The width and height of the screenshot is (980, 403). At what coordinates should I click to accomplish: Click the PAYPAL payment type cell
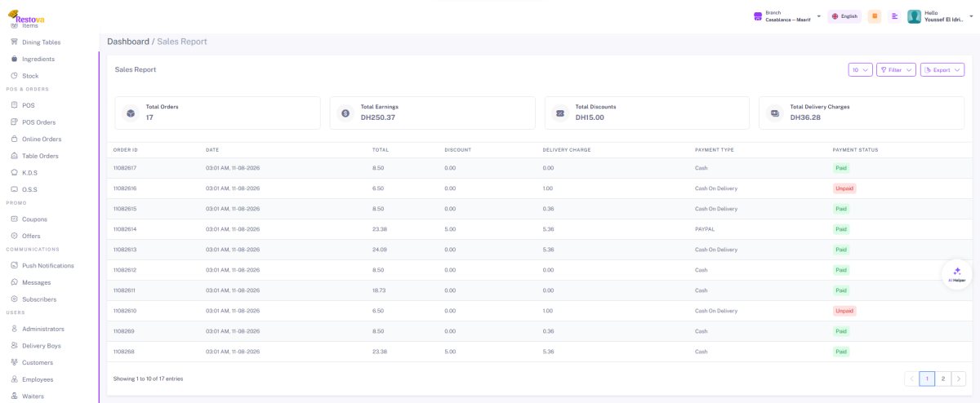[x=705, y=229]
